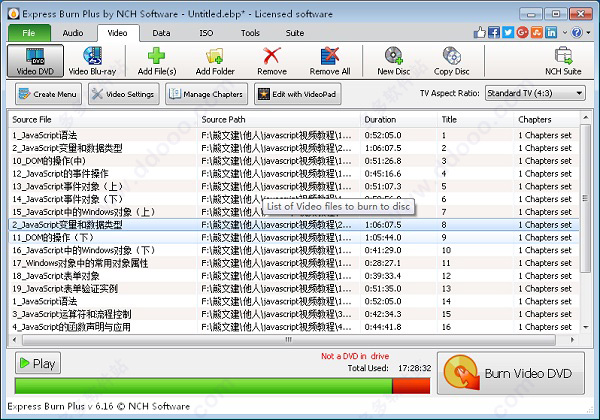Screen dimensions: 600x420
Task: Select row 11_DOM的操作（下）
Action: coord(294,238)
